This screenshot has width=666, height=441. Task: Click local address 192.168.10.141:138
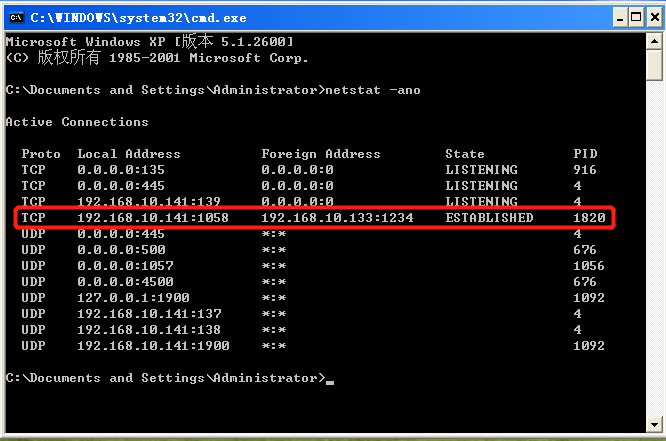point(149,330)
